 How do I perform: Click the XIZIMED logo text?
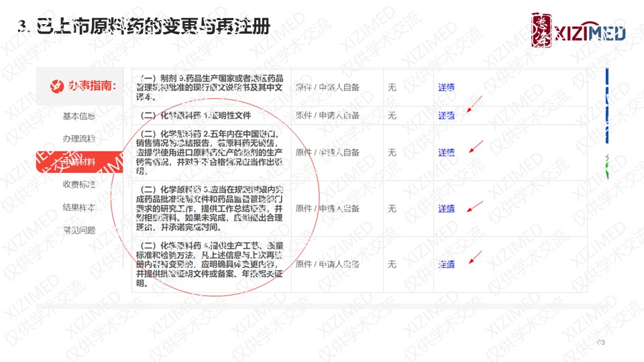(x=592, y=33)
